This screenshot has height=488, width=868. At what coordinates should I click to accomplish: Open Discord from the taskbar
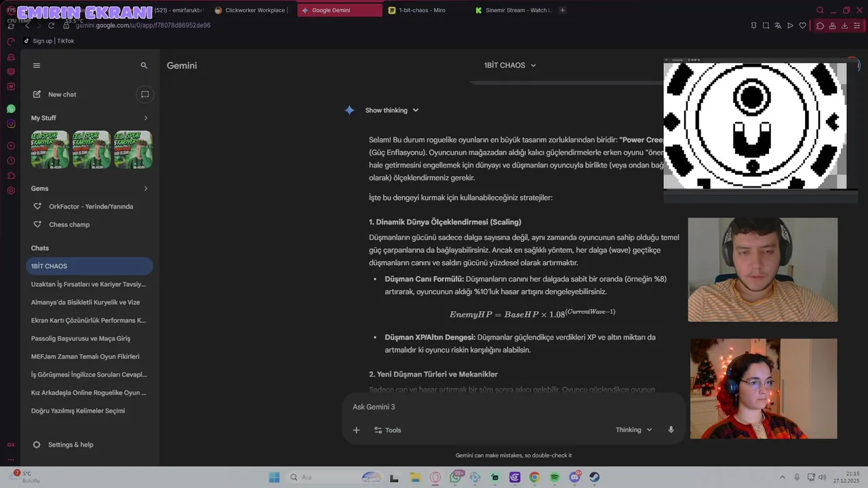pyautogui.click(x=575, y=477)
